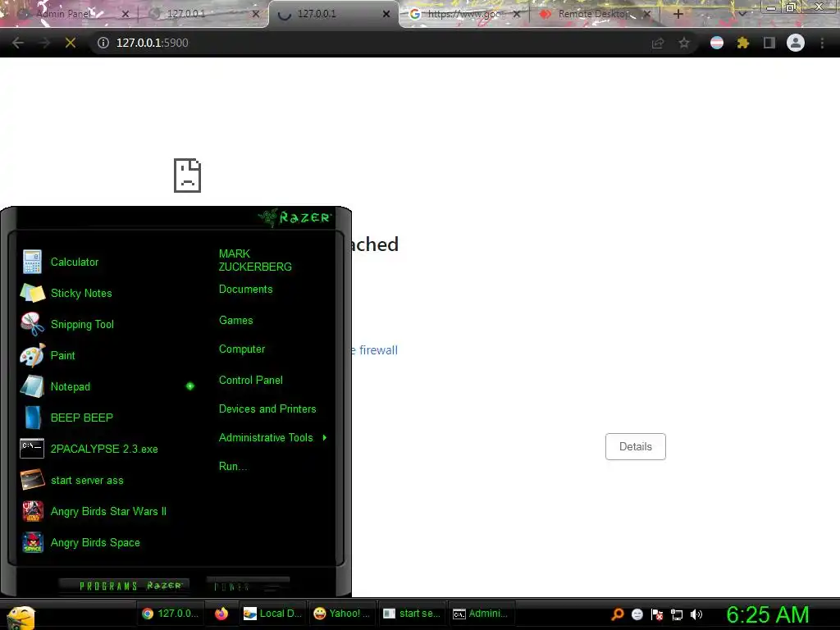Close the Admin Panel tab
This screenshot has width=840, height=630.
[126, 14]
